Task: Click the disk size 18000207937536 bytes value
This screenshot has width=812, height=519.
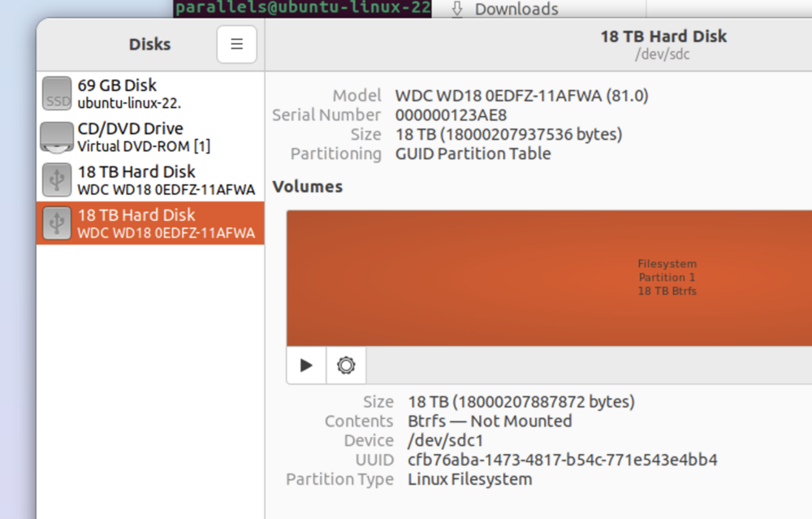Action: [x=508, y=135]
